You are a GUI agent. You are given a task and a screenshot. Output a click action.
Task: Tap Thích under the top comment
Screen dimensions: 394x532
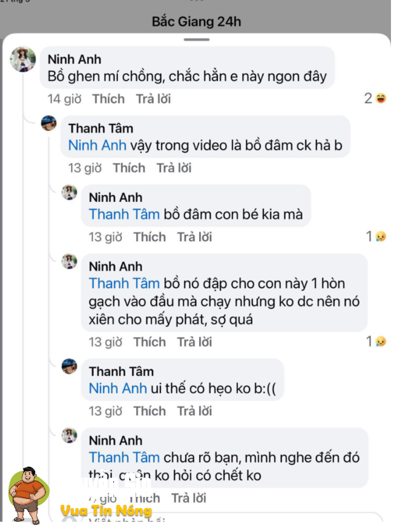tap(108, 99)
